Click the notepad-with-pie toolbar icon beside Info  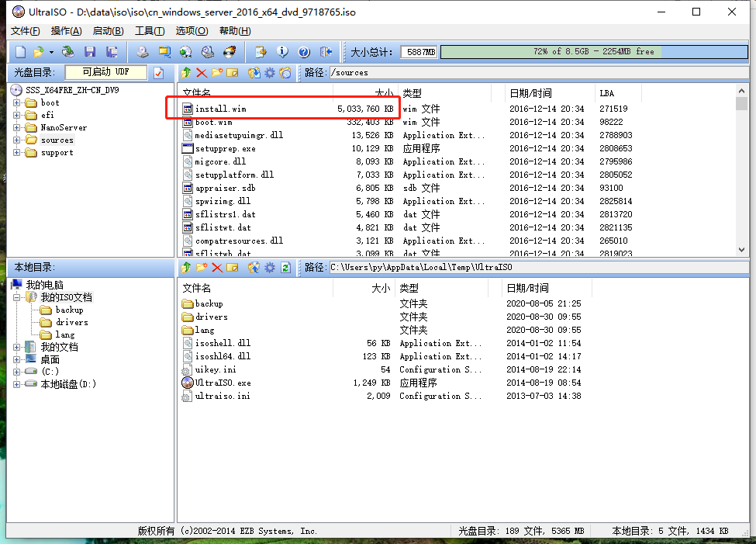(x=261, y=52)
